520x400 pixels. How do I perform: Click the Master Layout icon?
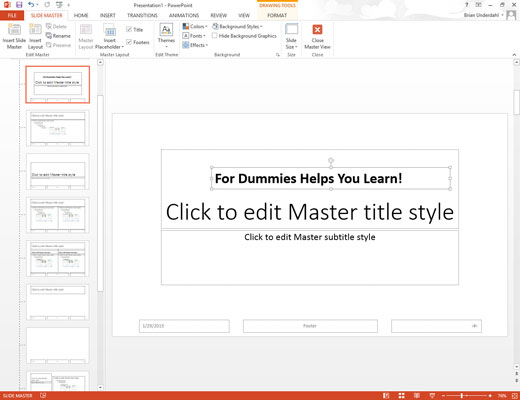click(x=86, y=36)
